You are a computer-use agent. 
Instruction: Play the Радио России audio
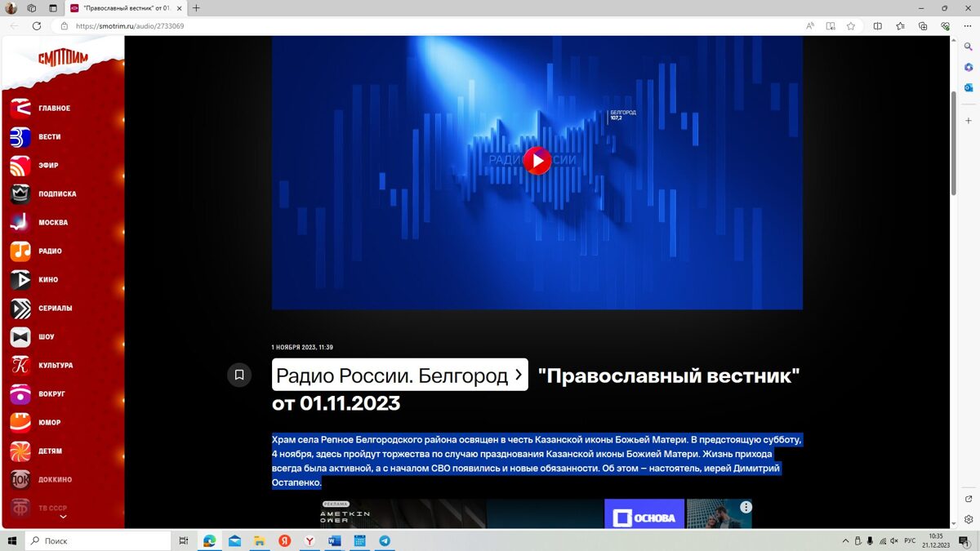537,161
